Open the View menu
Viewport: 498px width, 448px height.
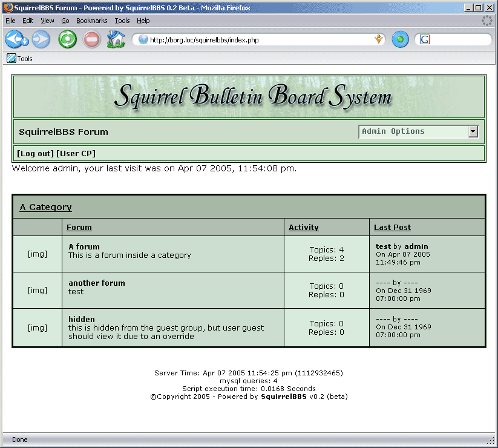tap(47, 21)
